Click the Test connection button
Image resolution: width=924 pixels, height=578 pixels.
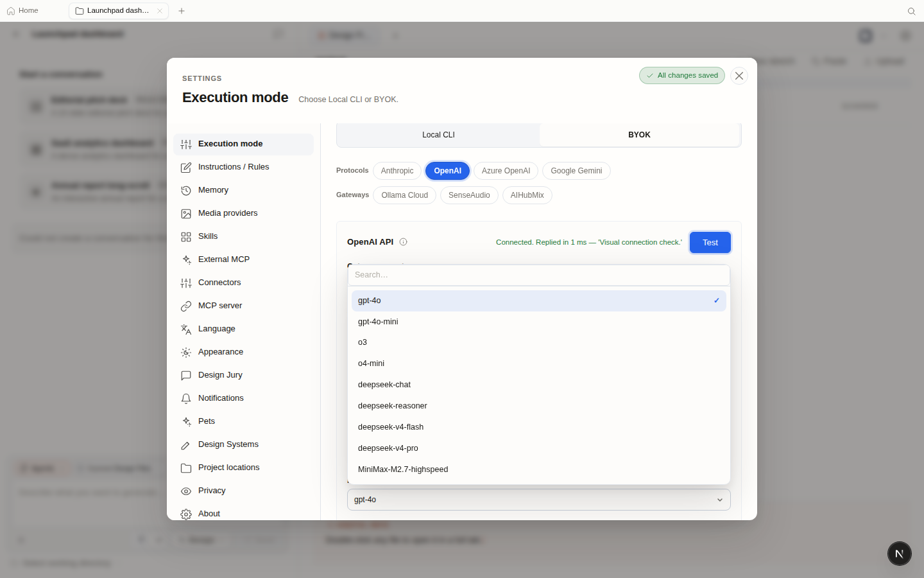(710, 243)
